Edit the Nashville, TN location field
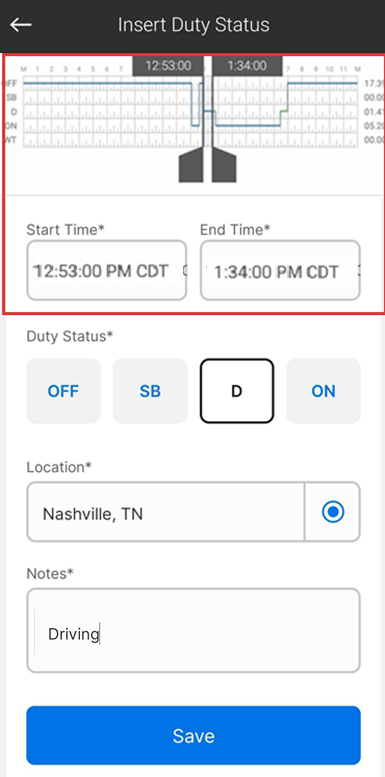385x777 pixels. pos(165,512)
